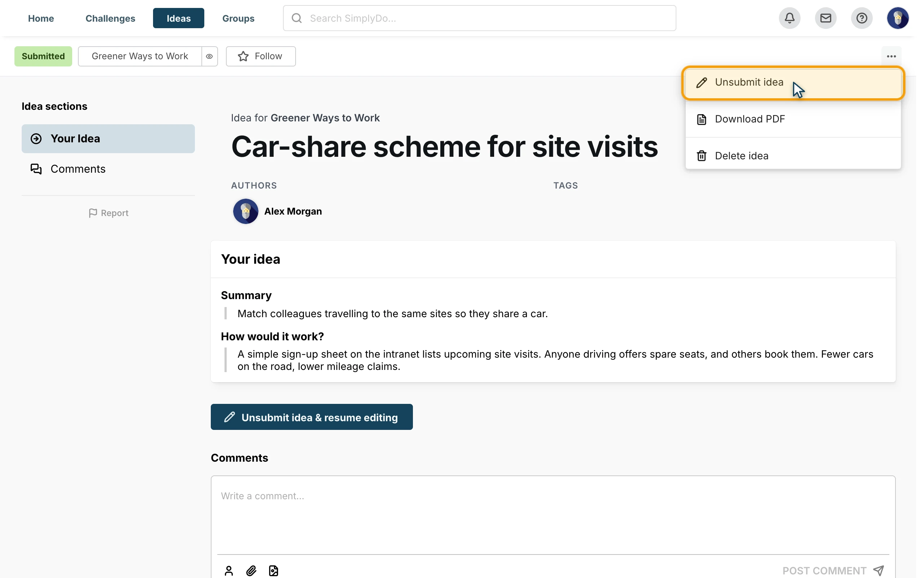This screenshot has height=578, width=924.
Task: Click the insert image file icon
Action: pos(273,570)
